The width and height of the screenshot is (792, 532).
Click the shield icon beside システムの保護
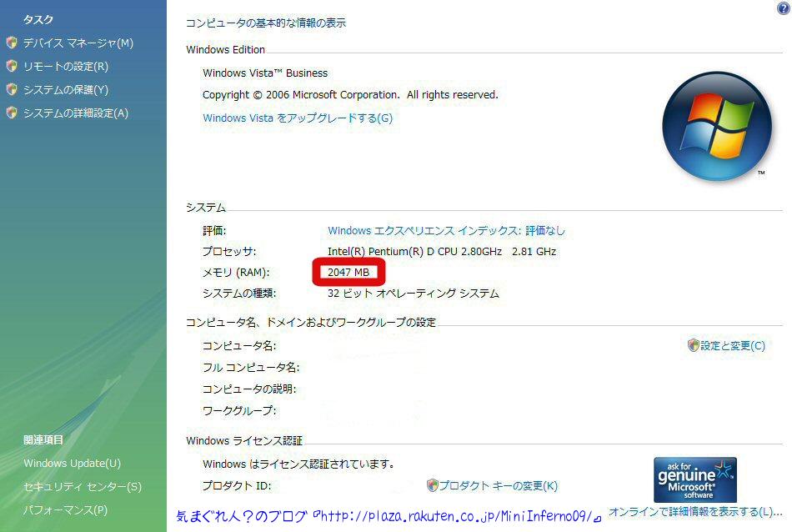tap(12, 89)
